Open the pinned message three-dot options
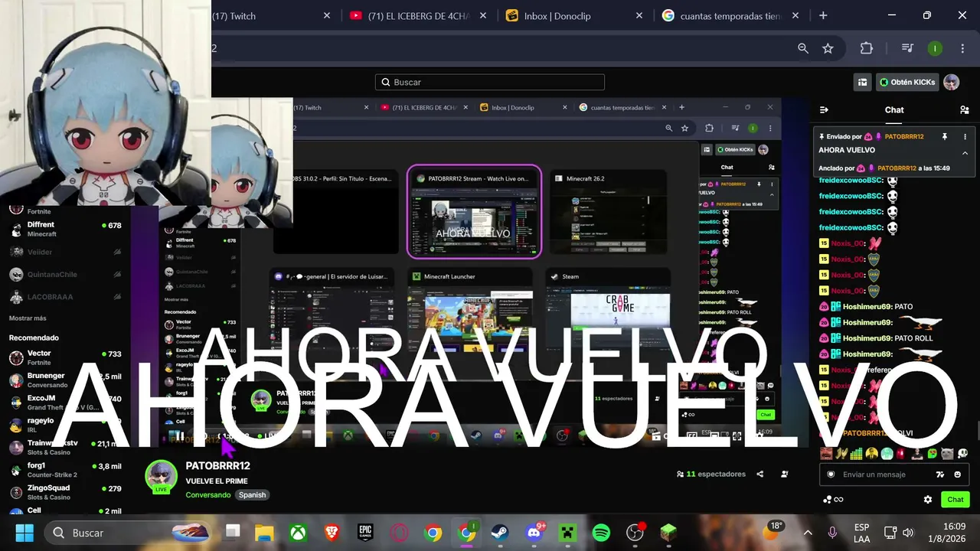The height and width of the screenshot is (551, 980). click(965, 136)
